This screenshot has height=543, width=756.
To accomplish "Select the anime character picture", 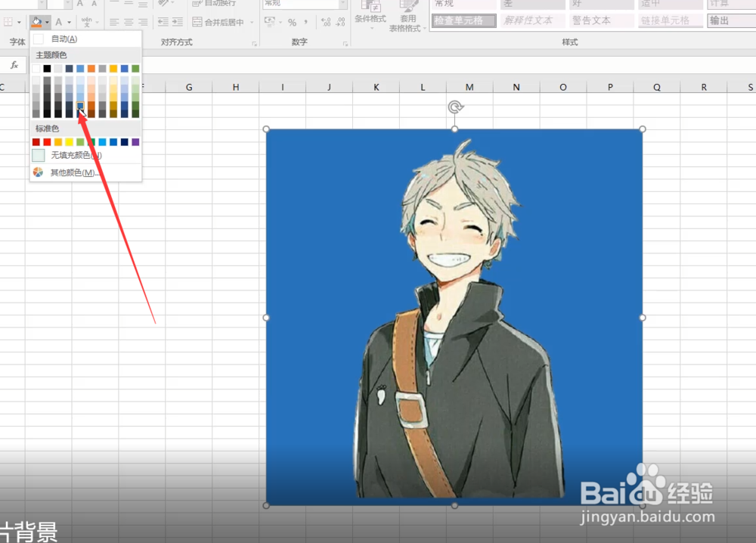I will 454,318.
